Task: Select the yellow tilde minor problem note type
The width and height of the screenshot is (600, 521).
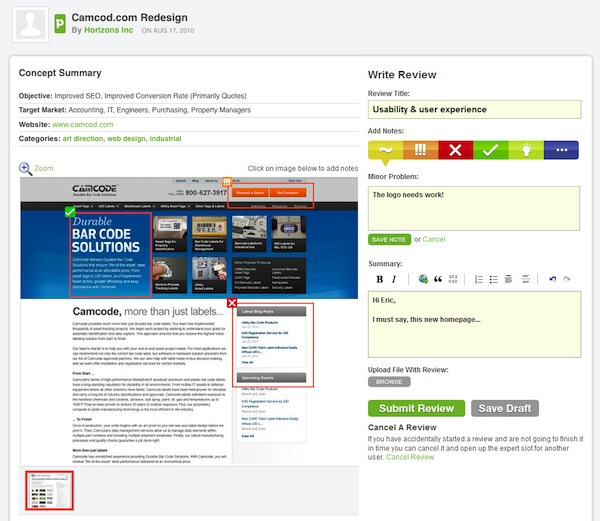Action: pos(386,151)
